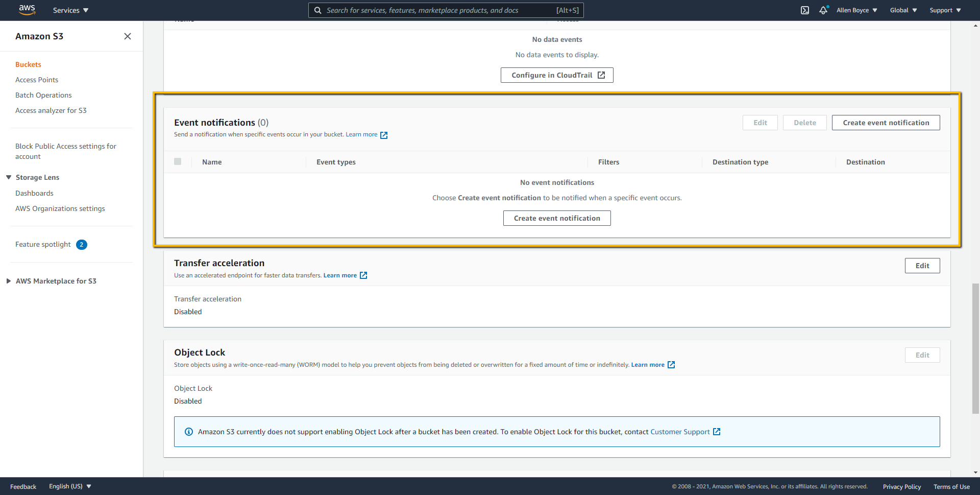Click the Destination type column header
The image size is (980, 495).
pyautogui.click(x=740, y=162)
